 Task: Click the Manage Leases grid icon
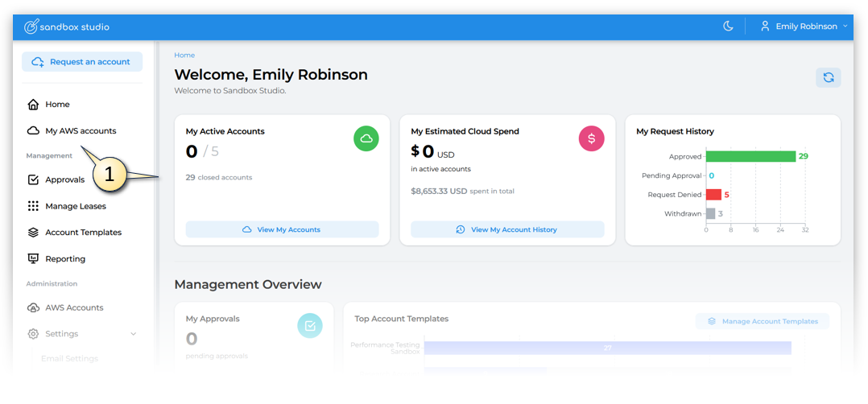pos(33,206)
